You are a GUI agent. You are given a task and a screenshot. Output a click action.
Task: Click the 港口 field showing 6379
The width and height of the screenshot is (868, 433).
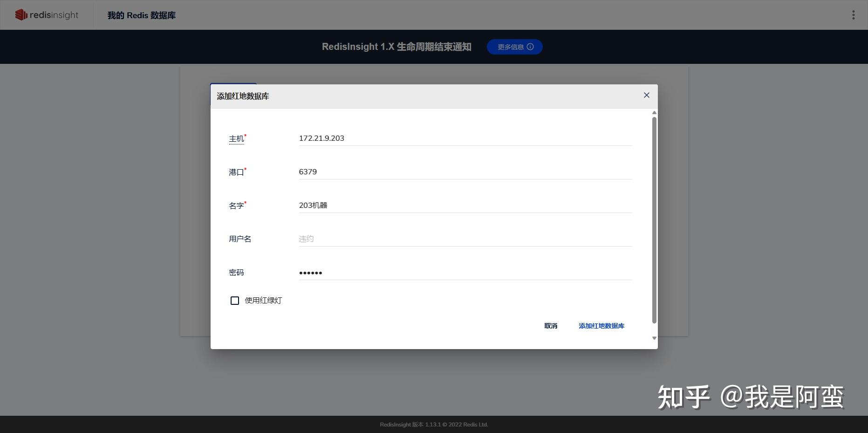click(465, 172)
